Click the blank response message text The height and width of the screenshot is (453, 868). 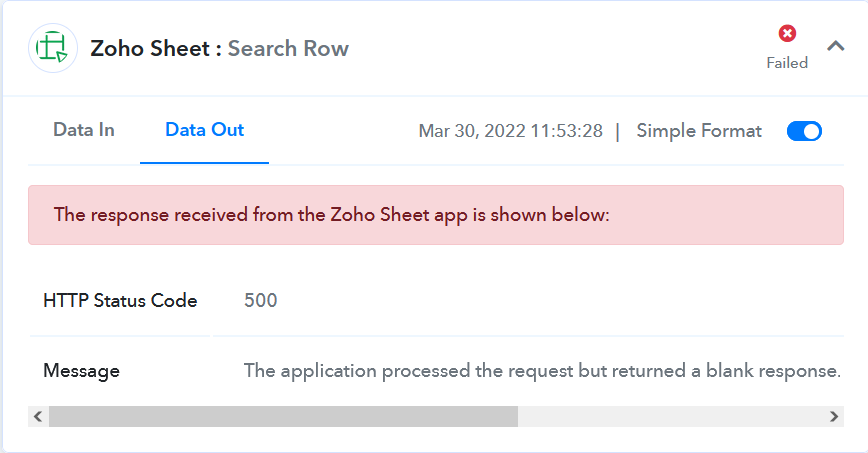[x=542, y=370]
